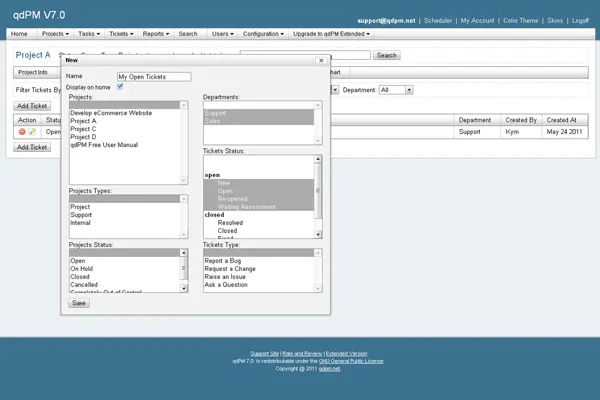Viewport: 600px width, 400px height.
Task: Click the Save button in dialog
Action: coord(79,302)
